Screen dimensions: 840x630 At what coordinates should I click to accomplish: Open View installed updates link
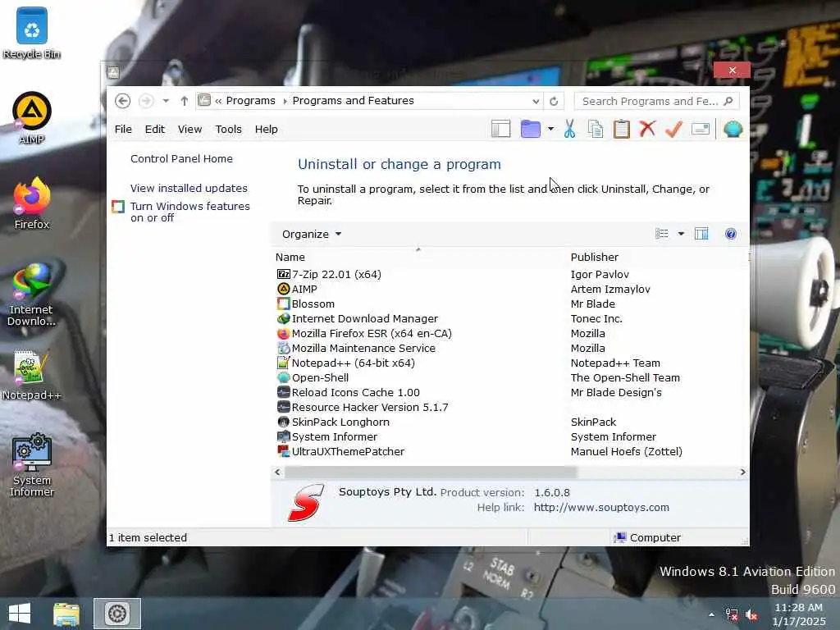pos(189,189)
